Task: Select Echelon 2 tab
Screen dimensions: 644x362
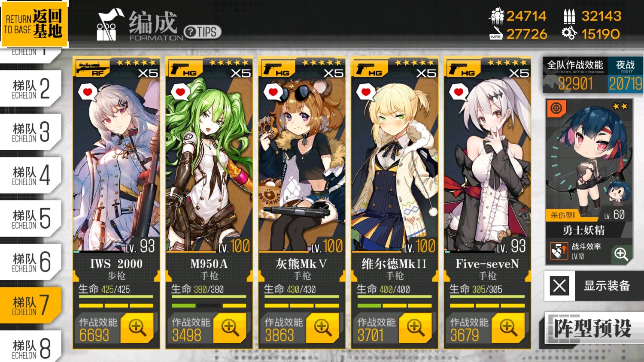Action: 31,89
